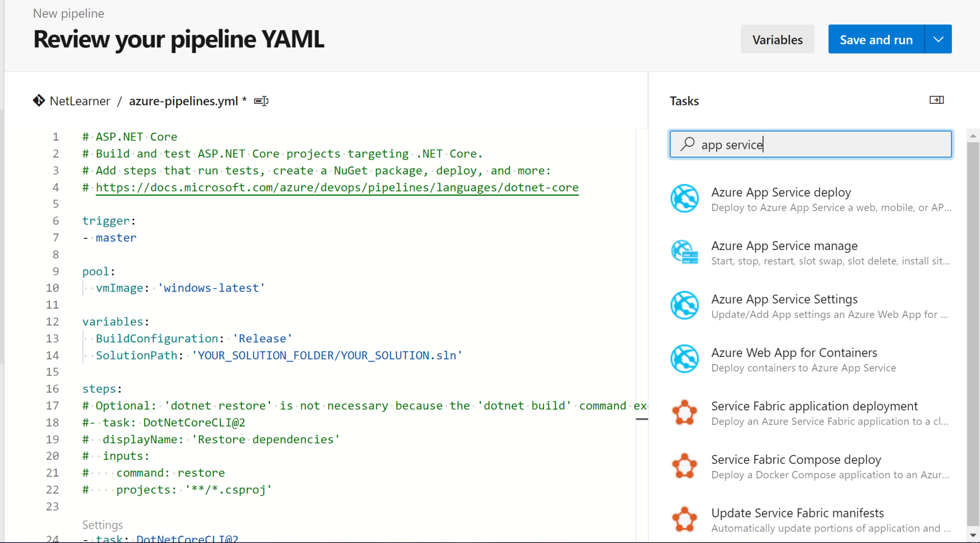The height and width of the screenshot is (543, 980).
Task: Click the Variables button
Action: click(x=777, y=39)
